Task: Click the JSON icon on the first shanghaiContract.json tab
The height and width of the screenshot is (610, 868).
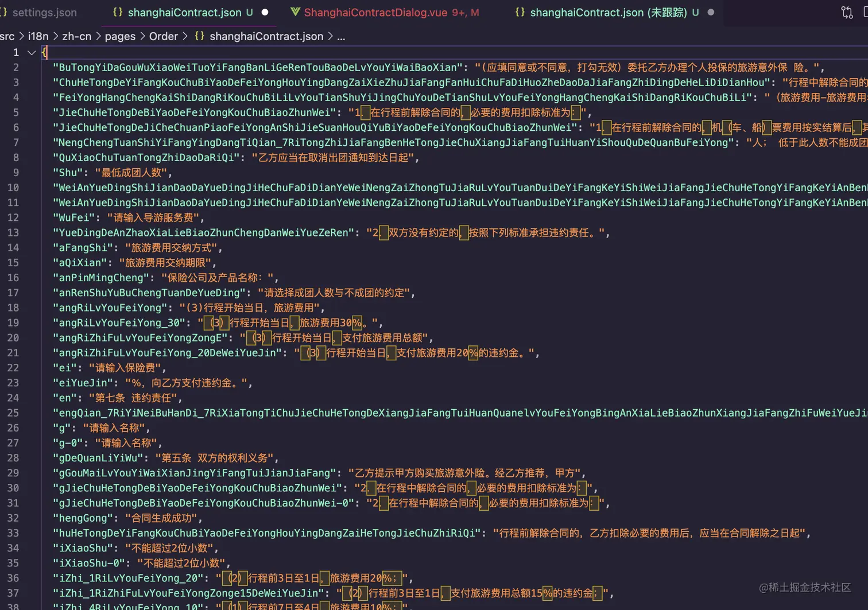Action: point(118,12)
